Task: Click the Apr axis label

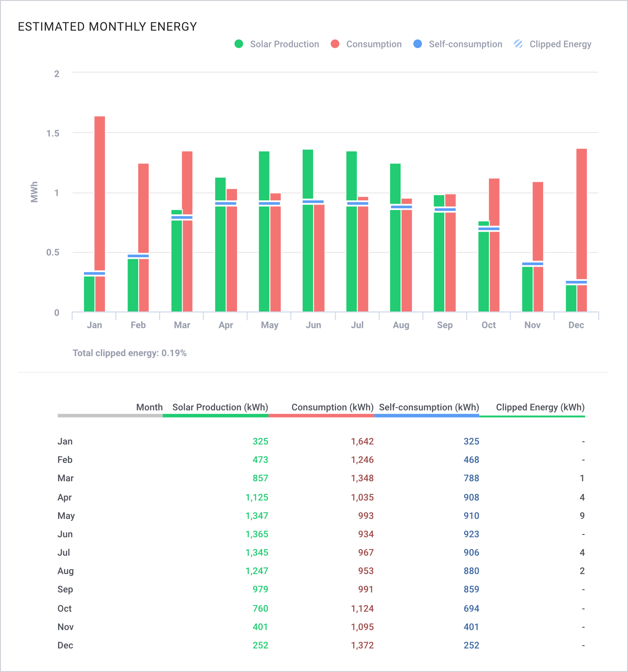Action: (226, 325)
